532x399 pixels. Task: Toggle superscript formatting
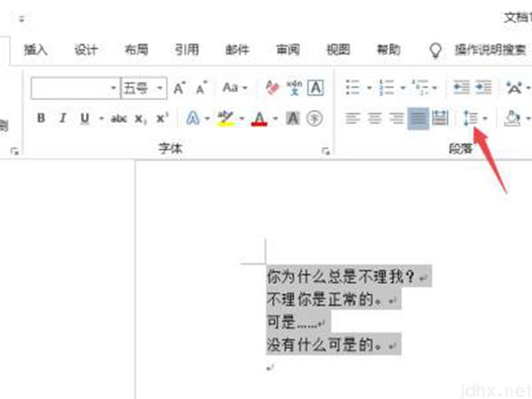pos(162,118)
